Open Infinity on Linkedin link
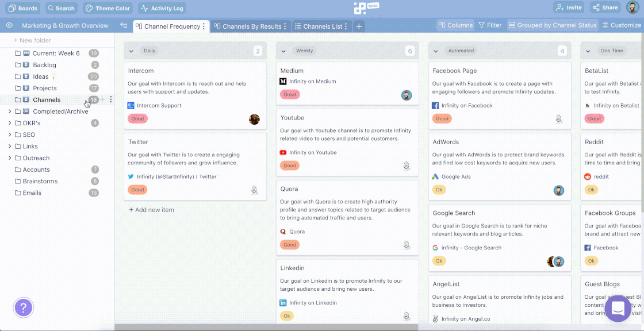644x331 pixels. (x=313, y=303)
